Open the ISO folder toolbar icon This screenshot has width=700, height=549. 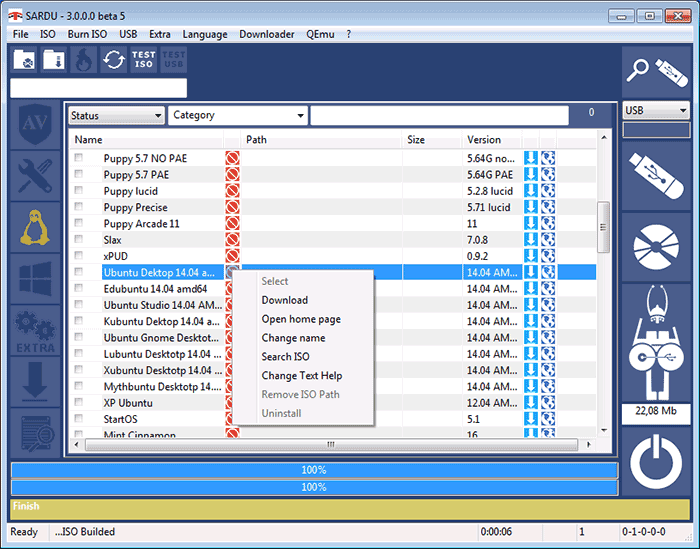point(25,59)
